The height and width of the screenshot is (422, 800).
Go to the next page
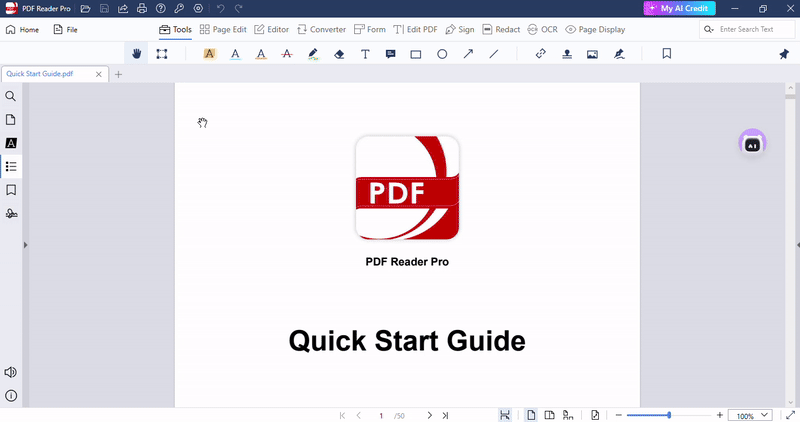(430, 415)
